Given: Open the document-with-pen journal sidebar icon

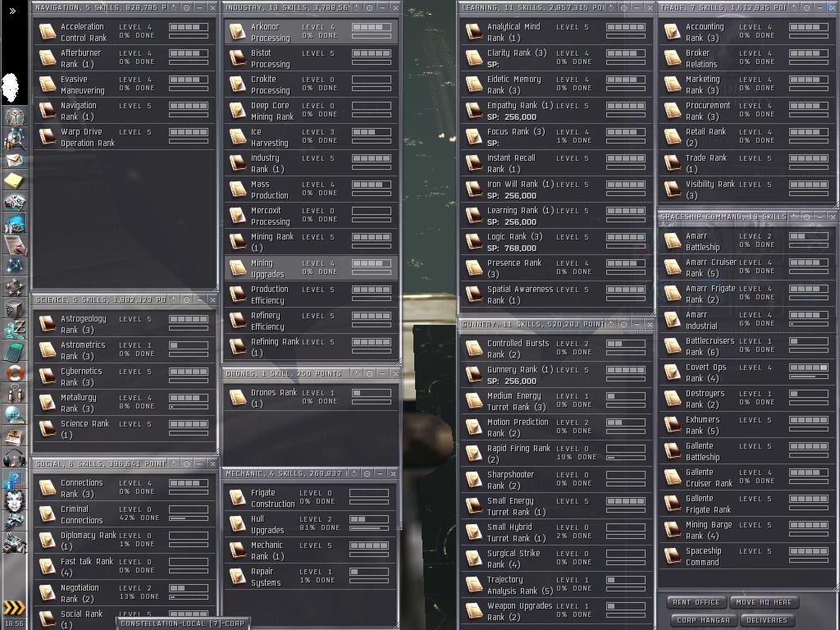Looking at the screenshot, I should click(x=15, y=244).
